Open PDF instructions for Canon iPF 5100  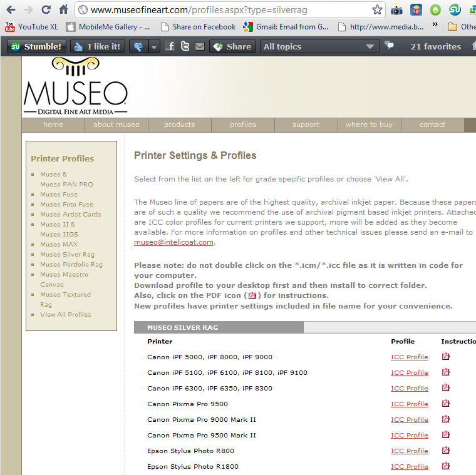click(x=446, y=372)
